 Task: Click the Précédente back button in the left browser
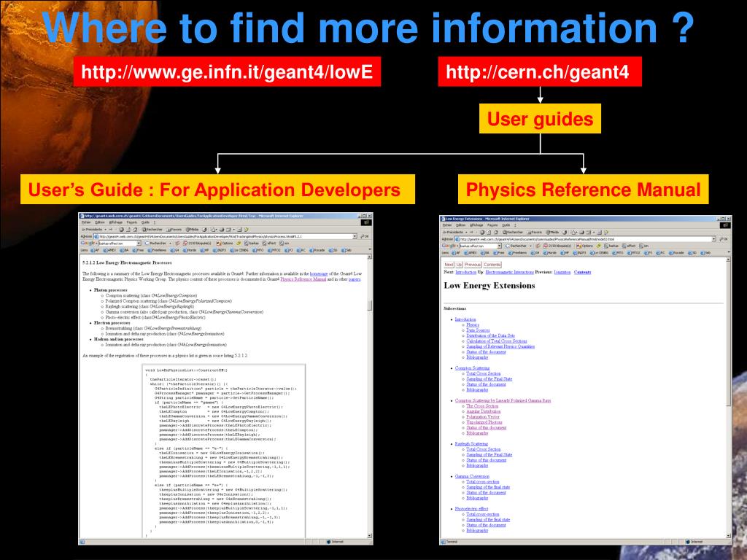pos(92,229)
